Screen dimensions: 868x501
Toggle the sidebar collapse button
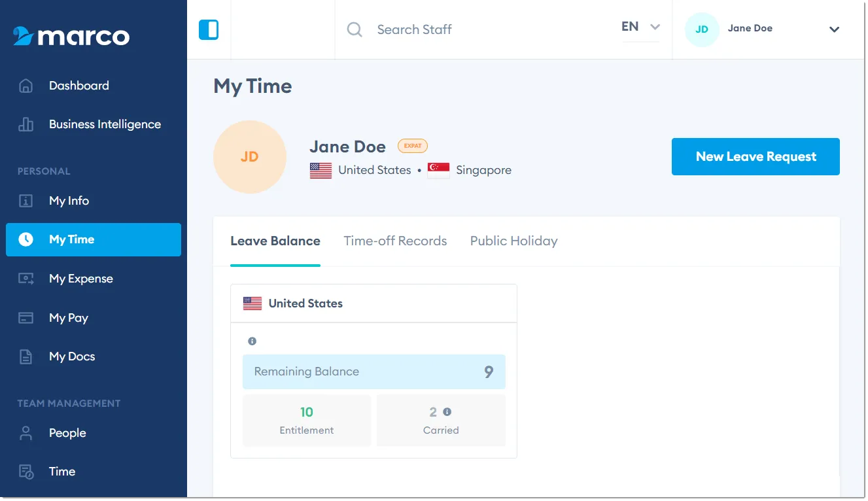pos(209,29)
